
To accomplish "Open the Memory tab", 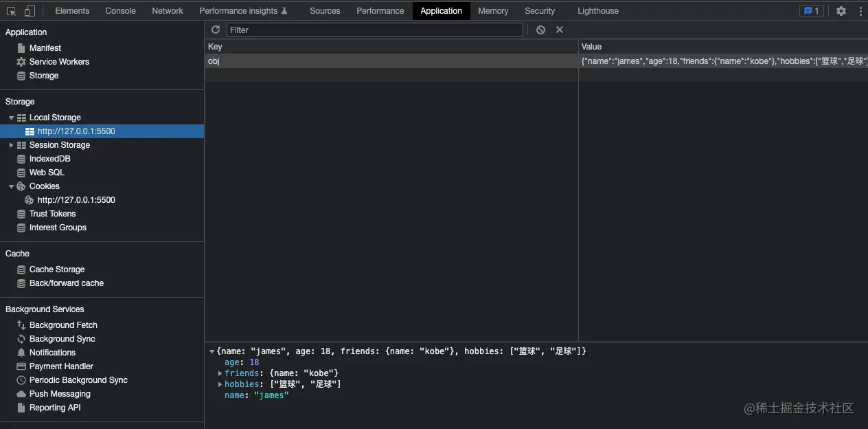I will click(x=493, y=11).
